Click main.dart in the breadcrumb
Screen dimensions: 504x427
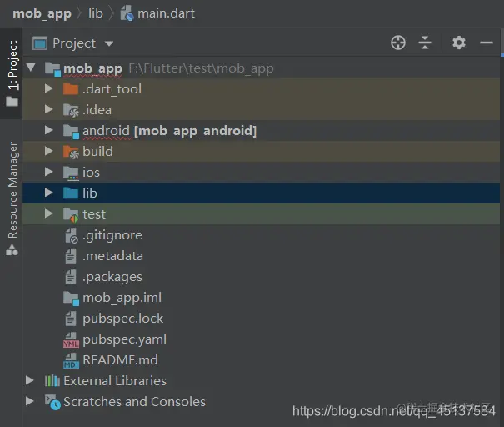[x=166, y=13]
